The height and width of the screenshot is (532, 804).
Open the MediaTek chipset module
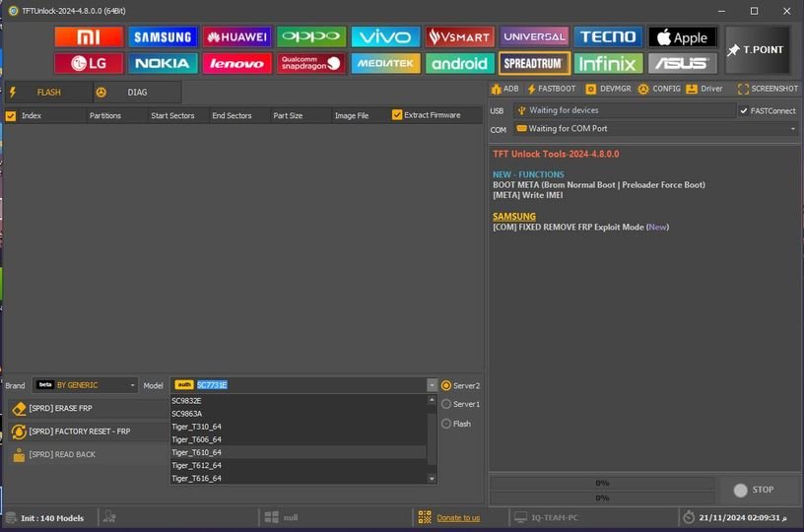[385, 64]
